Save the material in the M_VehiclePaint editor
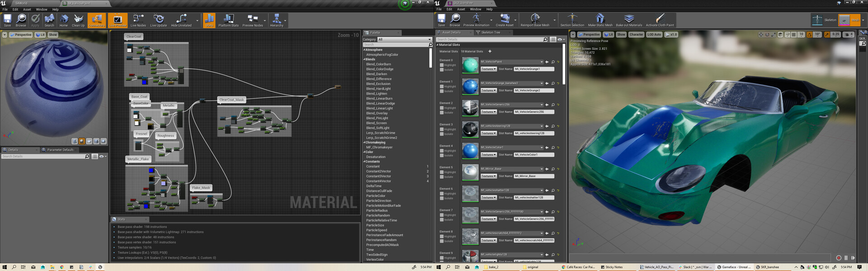Viewport: 868px width, 271px height. tap(7, 20)
